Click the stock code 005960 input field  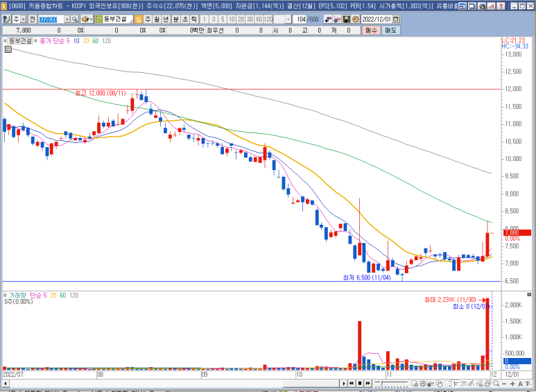point(51,19)
